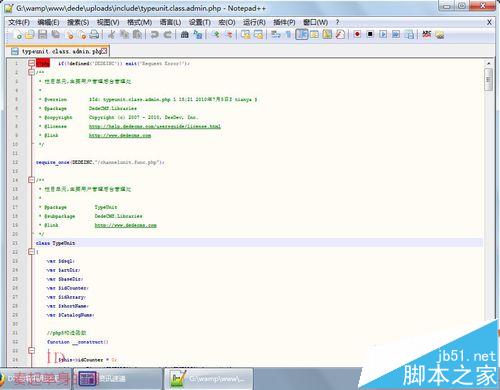
Task: Click the Cut scissors icon
Action: [111, 34]
